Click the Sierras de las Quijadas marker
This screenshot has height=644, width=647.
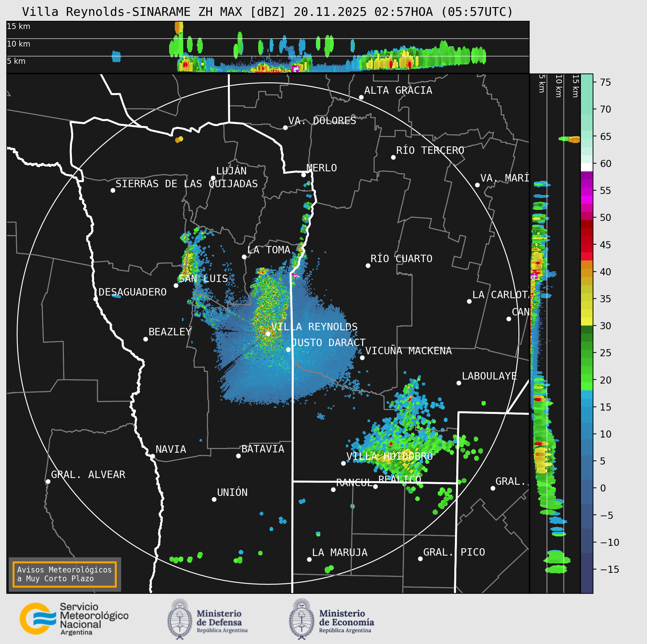pyautogui.click(x=113, y=190)
